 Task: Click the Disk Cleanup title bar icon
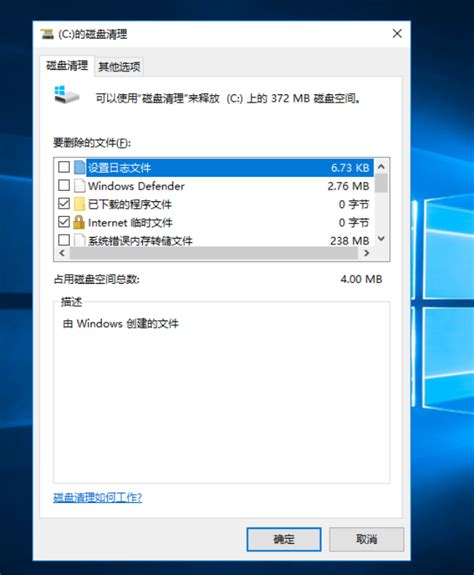pyautogui.click(x=47, y=34)
